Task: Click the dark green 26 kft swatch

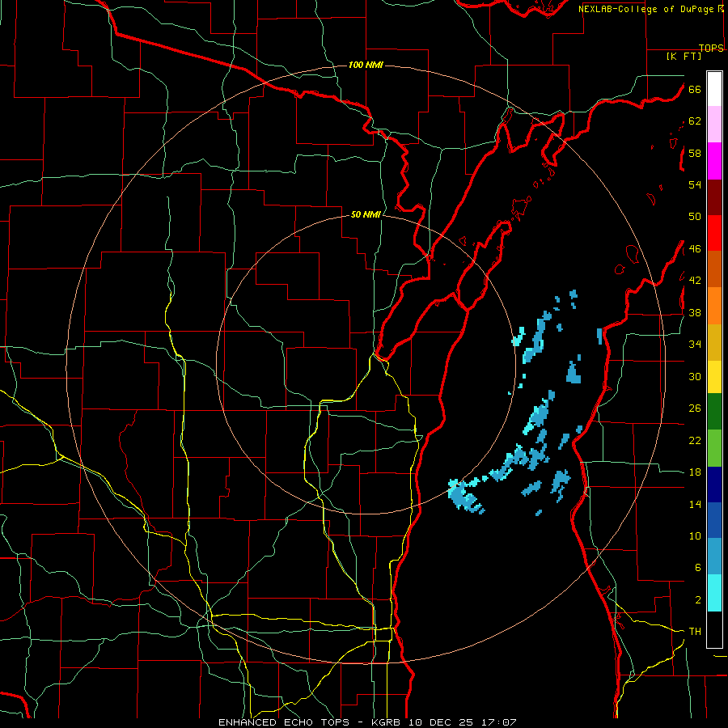Action: click(714, 411)
